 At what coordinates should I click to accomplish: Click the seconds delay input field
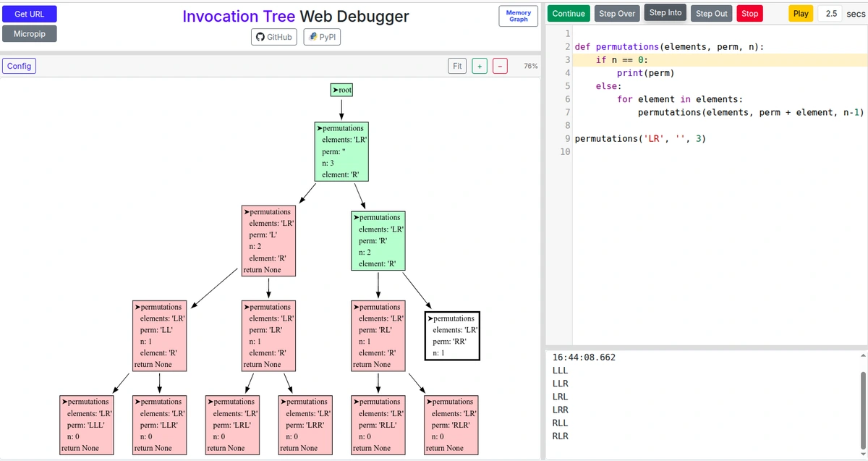pos(830,14)
